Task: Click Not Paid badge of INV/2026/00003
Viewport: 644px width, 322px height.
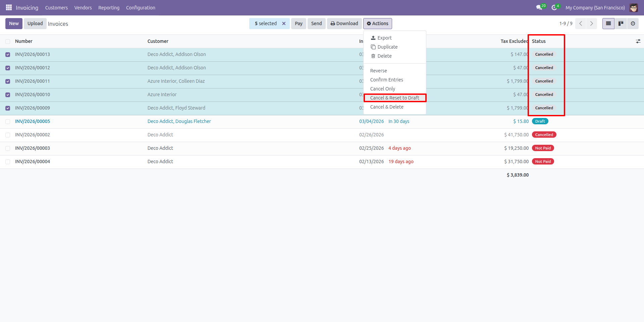Action: point(543,148)
